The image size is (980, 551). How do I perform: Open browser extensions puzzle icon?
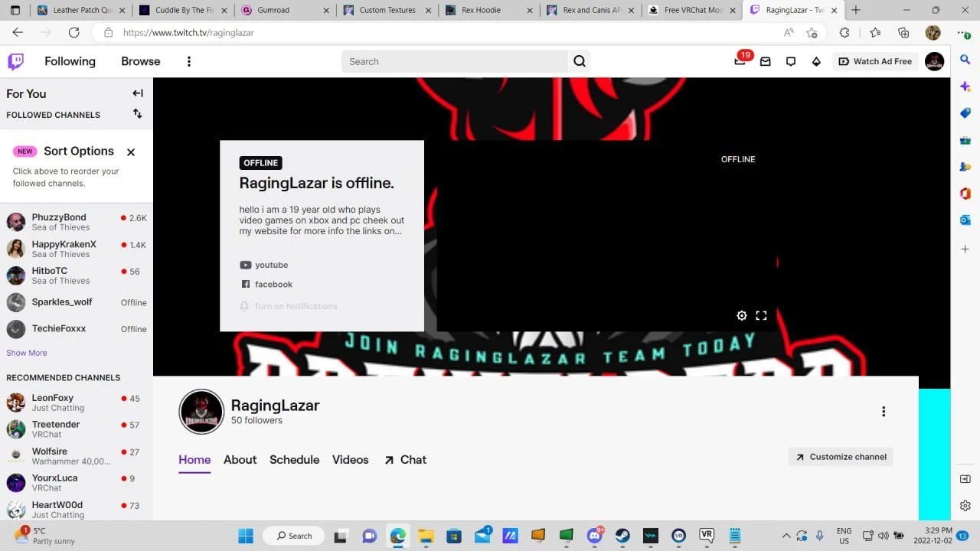pos(844,33)
